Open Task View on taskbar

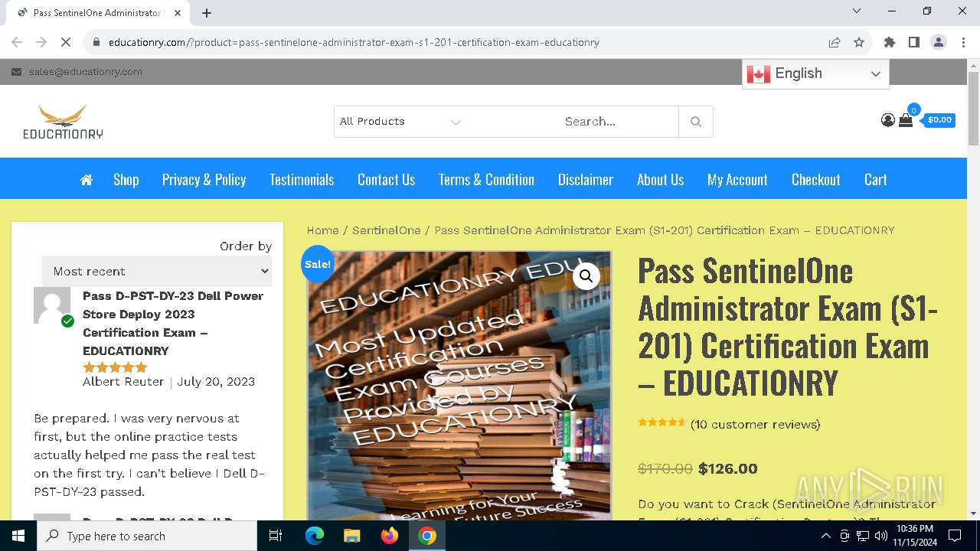click(x=276, y=536)
